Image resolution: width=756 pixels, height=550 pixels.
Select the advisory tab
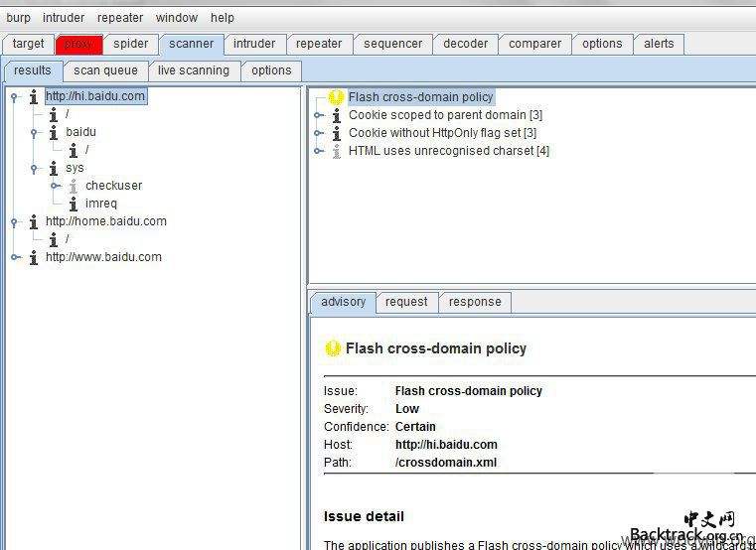pyautogui.click(x=344, y=302)
